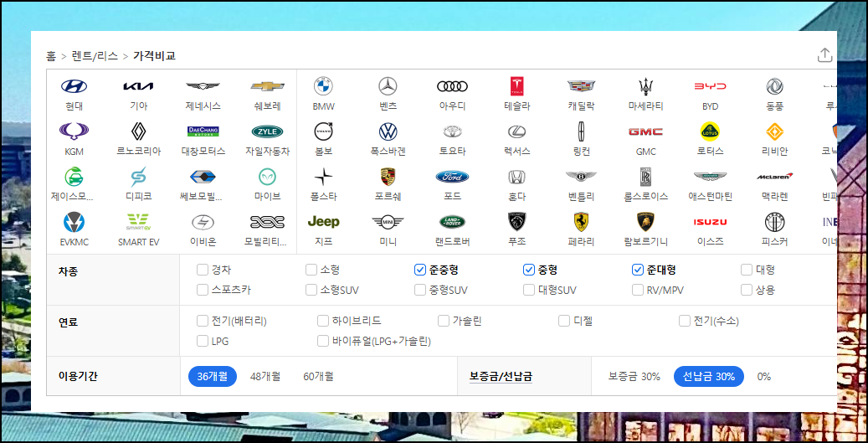Image resolution: width=868 pixels, height=443 pixels.
Task: Switch usage period to 48개월
Action: pos(265,377)
